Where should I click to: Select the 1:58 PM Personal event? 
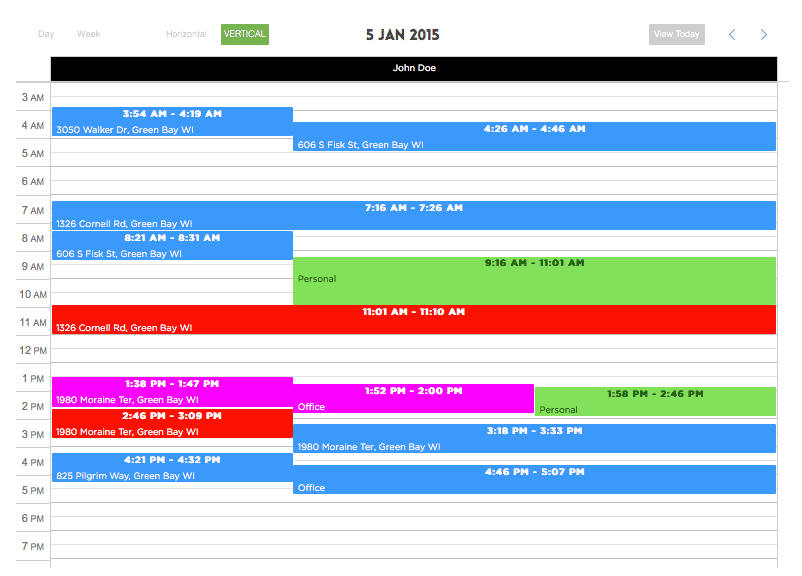pyautogui.click(x=655, y=401)
